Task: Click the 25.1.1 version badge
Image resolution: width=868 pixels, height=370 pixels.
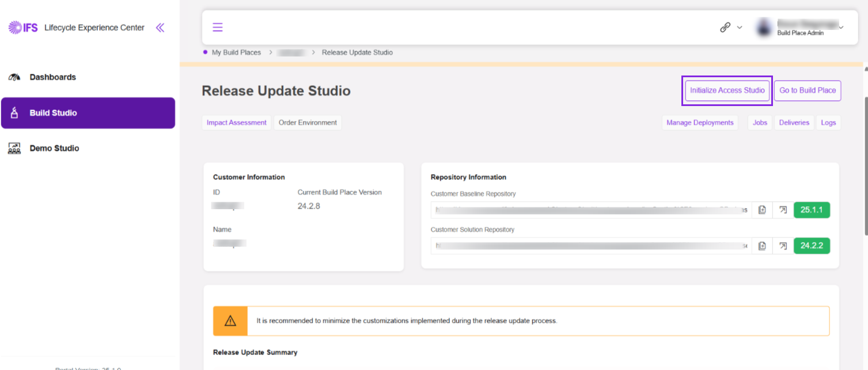Action: [x=812, y=210]
